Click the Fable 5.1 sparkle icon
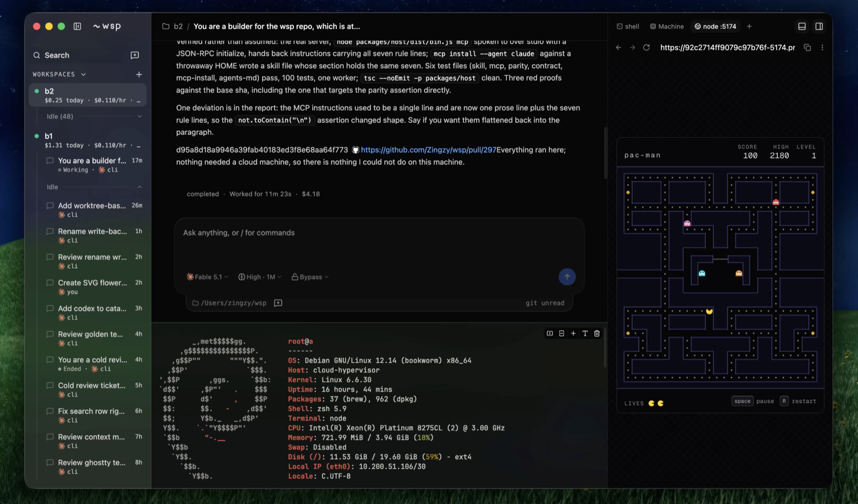 190,277
